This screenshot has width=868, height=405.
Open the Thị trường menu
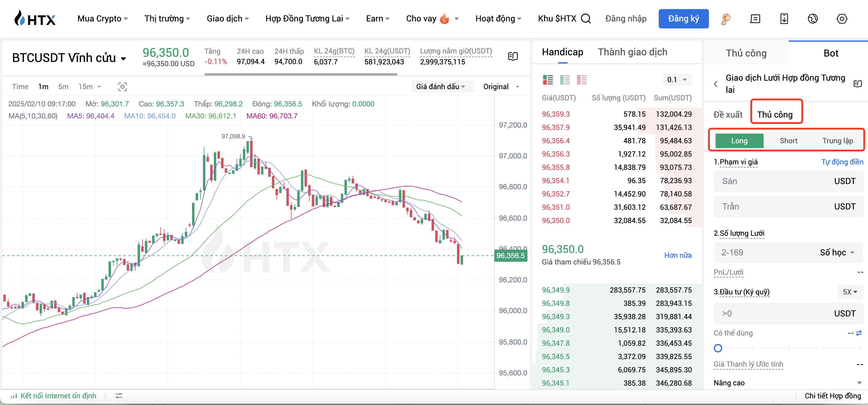(x=167, y=18)
